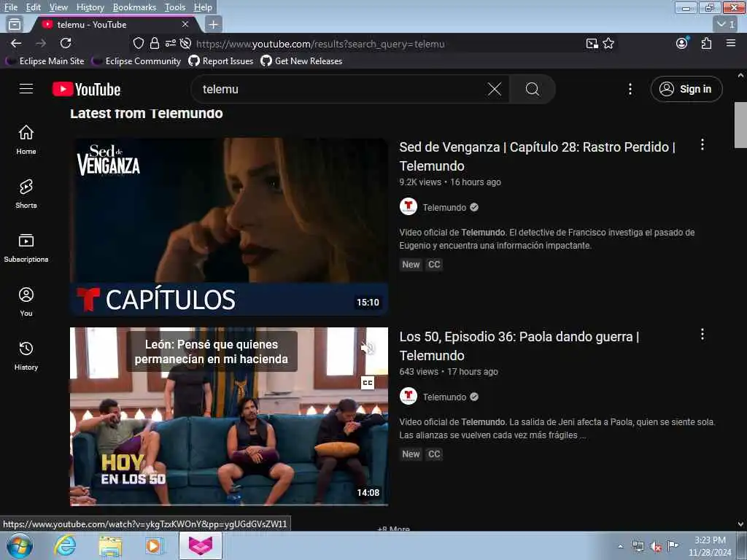Open Eclipse Community bookmark
Viewport: 747px width, 560px height.
[137, 61]
